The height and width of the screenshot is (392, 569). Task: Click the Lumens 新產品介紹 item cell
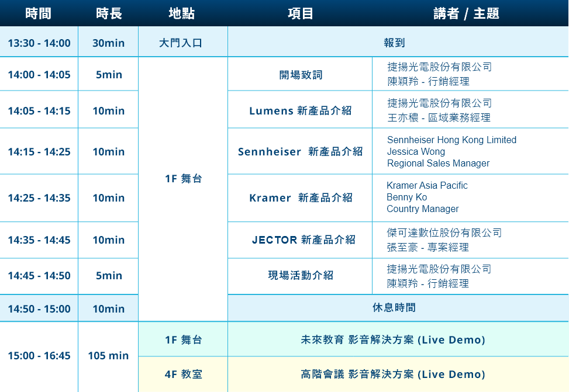click(x=301, y=110)
